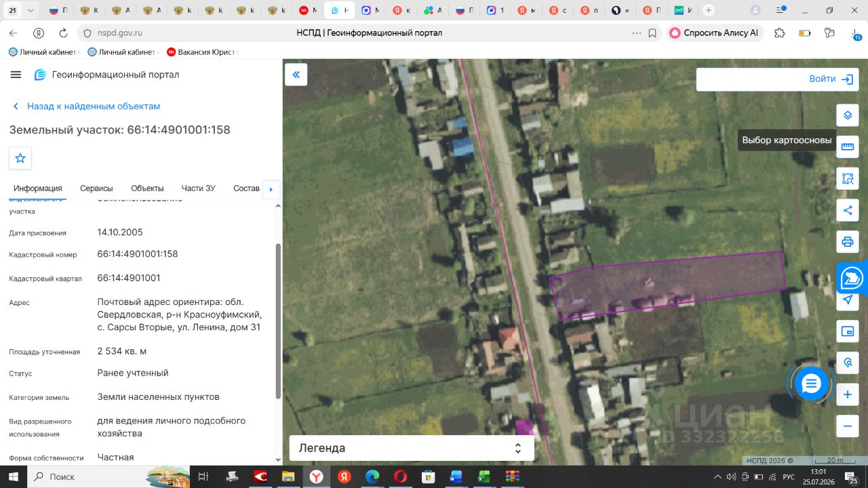868x488 pixels.
Task: Activate the search-by-area map tool
Action: coord(848,179)
